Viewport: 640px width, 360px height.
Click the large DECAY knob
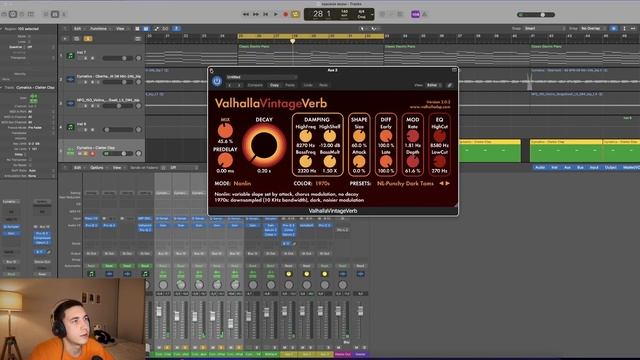[264, 144]
